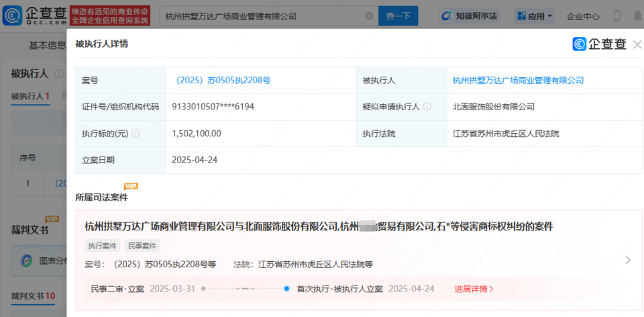Click the 执行案件 tag

(102, 246)
